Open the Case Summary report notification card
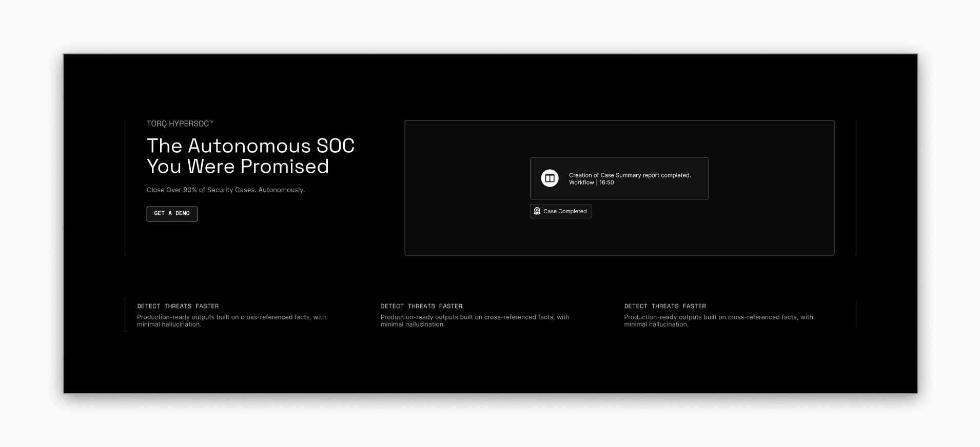The width and height of the screenshot is (980, 447). pyautogui.click(x=619, y=178)
